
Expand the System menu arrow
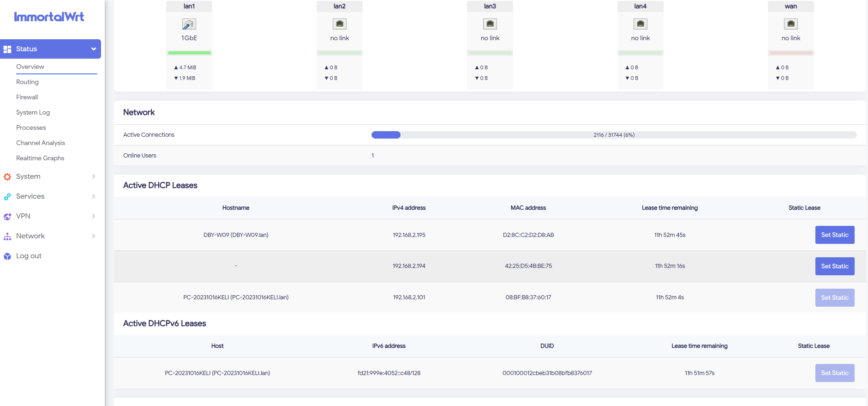pos(94,176)
